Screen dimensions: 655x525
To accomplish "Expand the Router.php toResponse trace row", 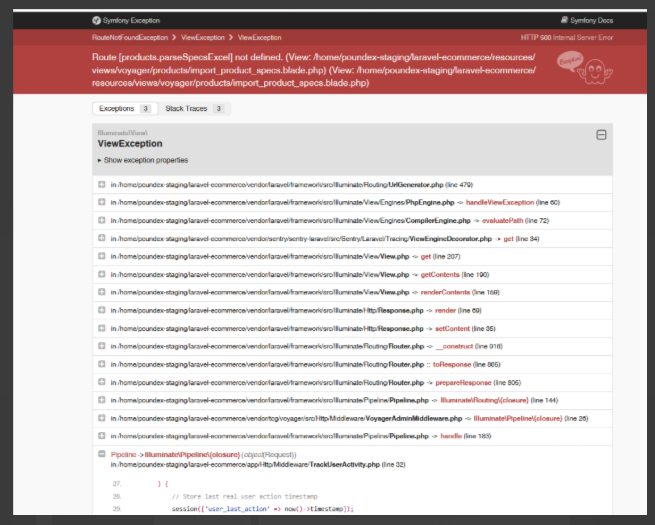I will click(x=102, y=364).
